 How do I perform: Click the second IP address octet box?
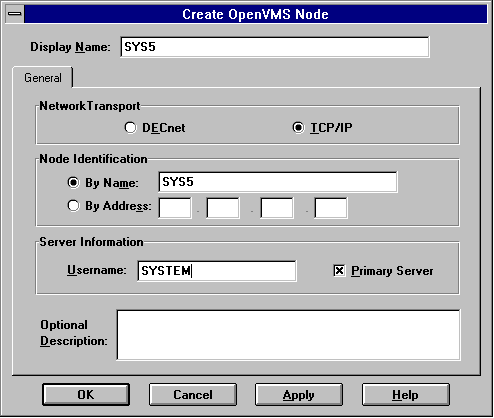tap(223, 208)
